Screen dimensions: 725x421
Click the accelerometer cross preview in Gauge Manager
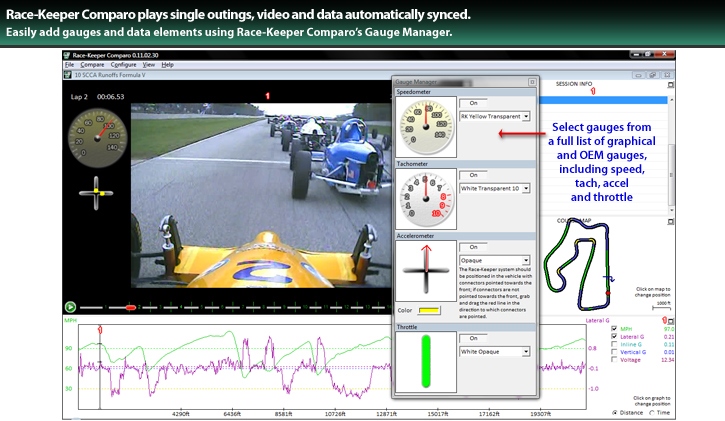(x=427, y=272)
